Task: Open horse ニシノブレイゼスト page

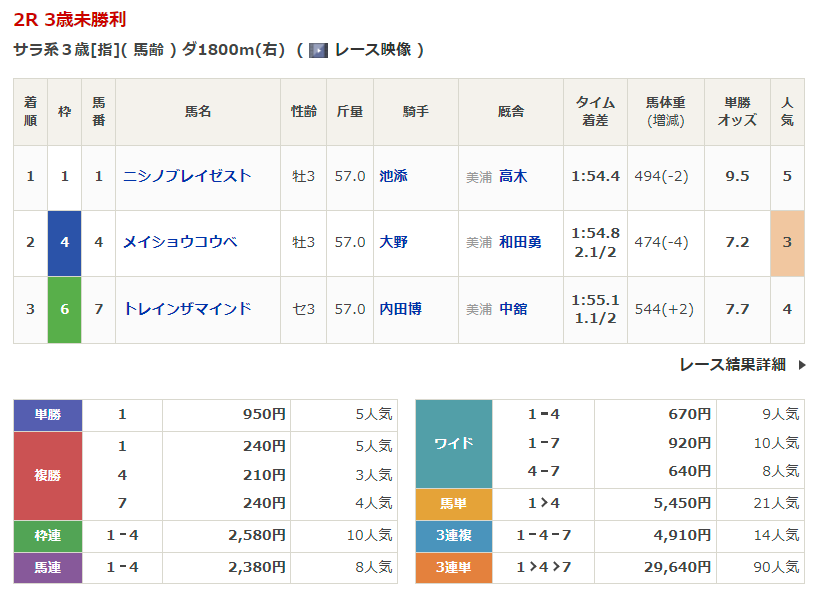Action: coord(187,176)
